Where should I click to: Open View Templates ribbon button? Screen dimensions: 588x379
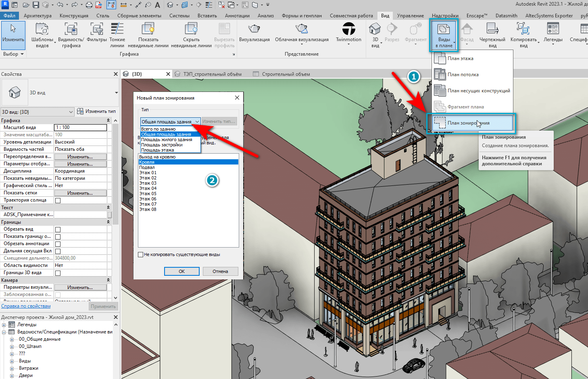pos(42,29)
